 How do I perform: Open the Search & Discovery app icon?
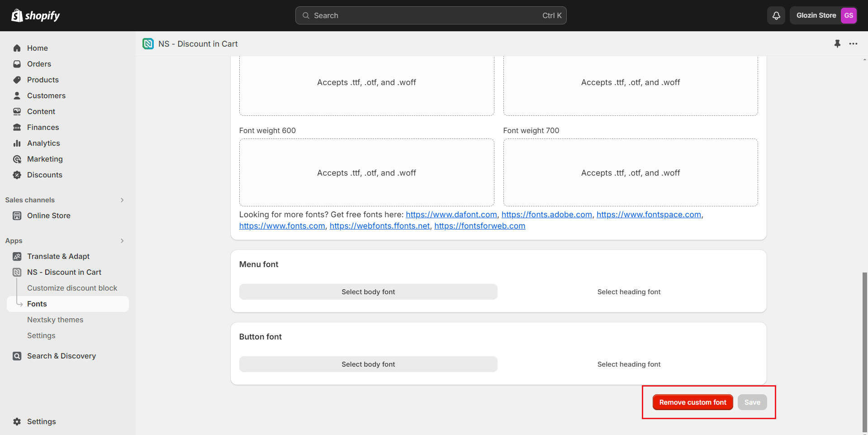pyautogui.click(x=17, y=356)
